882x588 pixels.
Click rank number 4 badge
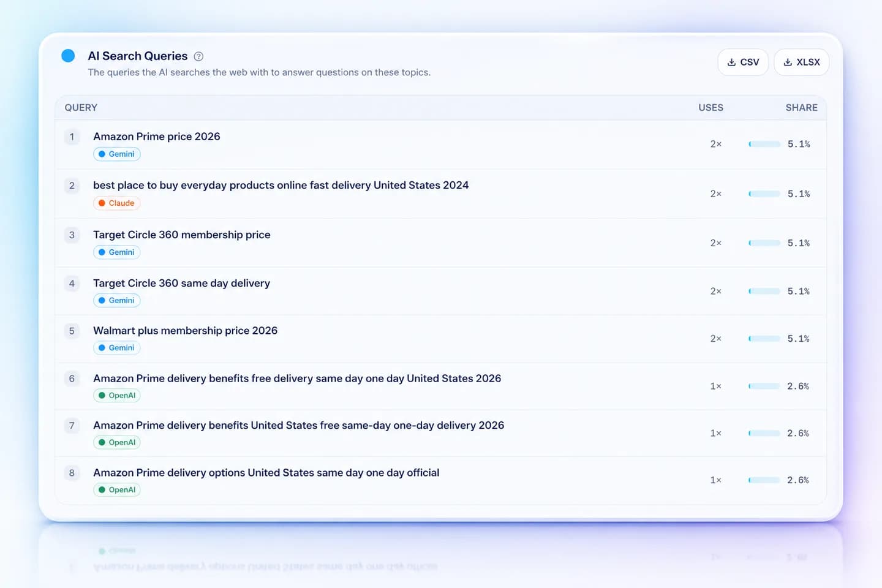click(x=72, y=283)
